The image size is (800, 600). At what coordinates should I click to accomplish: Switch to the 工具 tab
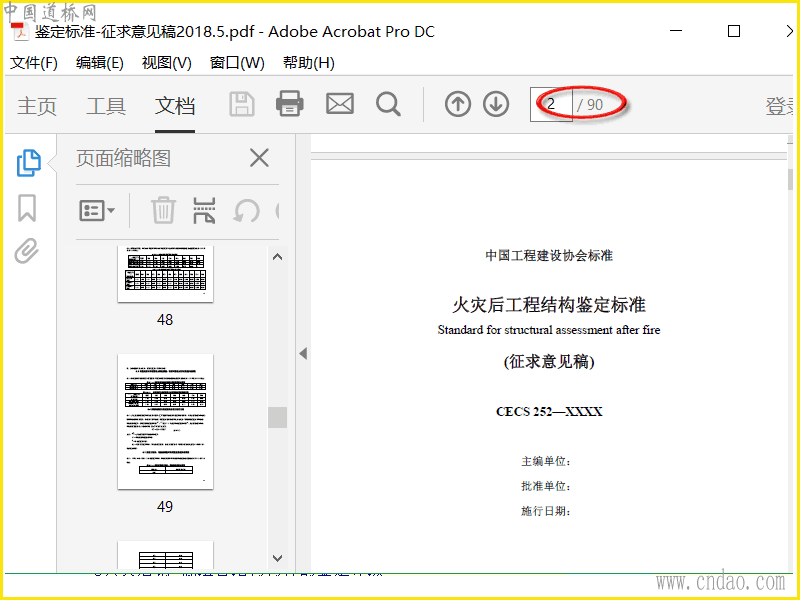click(106, 106)
